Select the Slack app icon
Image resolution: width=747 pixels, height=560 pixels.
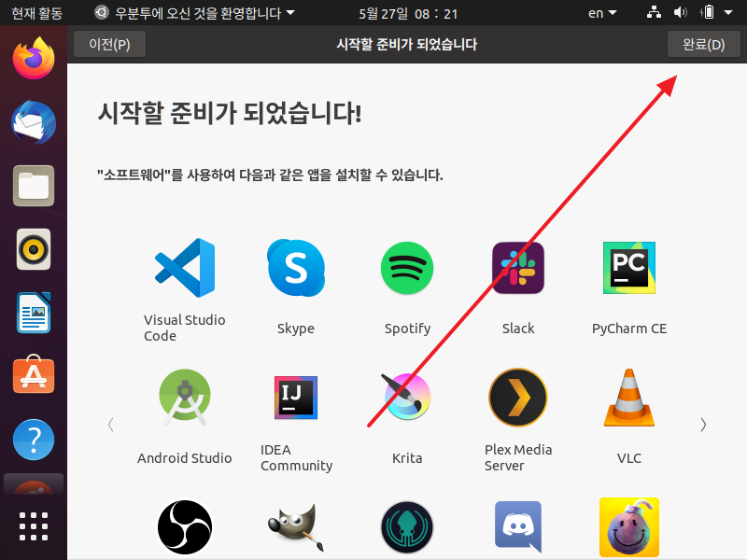518,268
